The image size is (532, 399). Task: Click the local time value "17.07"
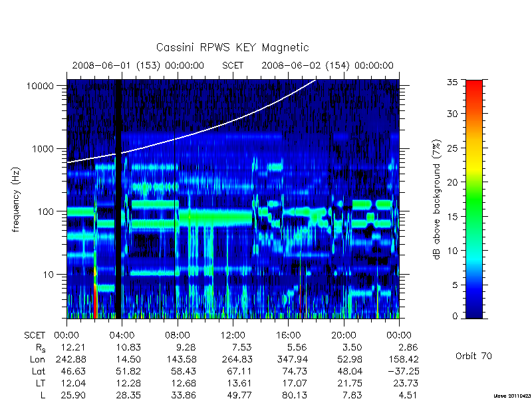295,384
